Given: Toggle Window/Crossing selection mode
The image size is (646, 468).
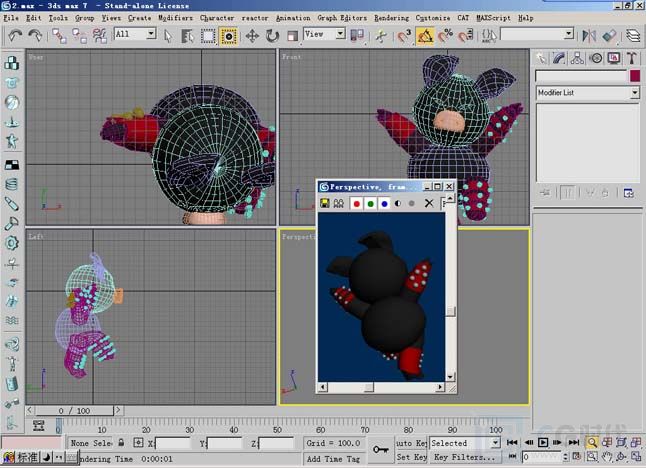Looking at the screenshot, I should [228, 36].
